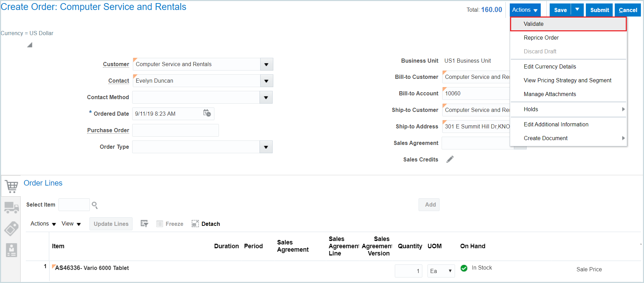This screenshot has height=283, width=644.
Task: Choose Reprice Order menu item
Action: click(568, 38)
